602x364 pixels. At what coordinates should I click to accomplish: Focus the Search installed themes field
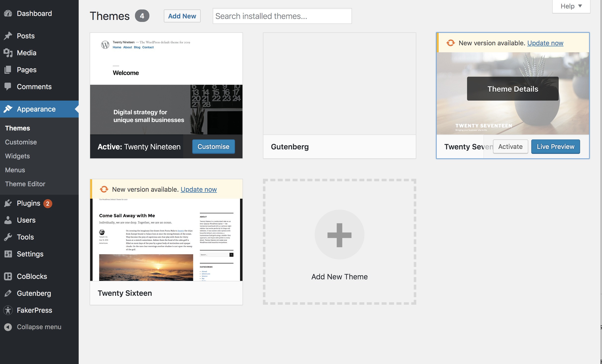coord(282,16)
